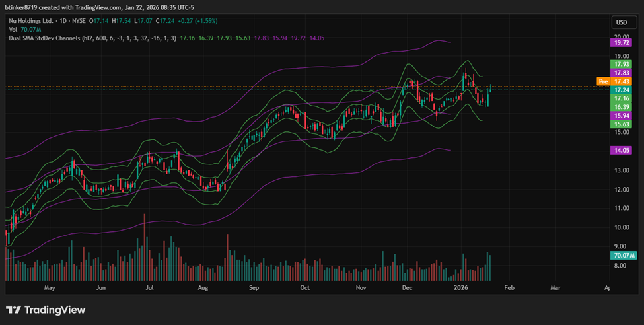Click the 17.24 current price tag
644x325 pixels.
tap(622, 90)
